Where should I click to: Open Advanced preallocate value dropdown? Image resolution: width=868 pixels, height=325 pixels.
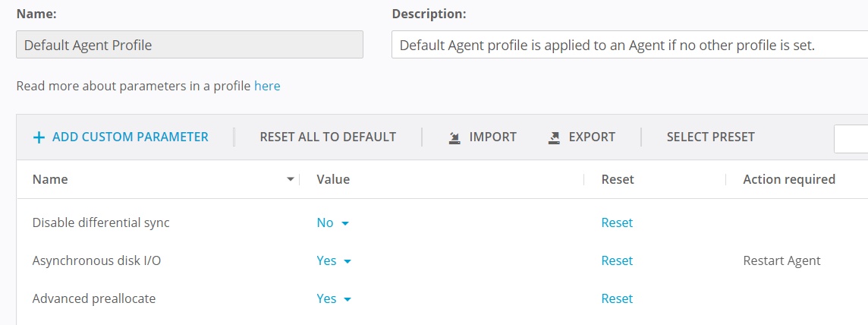point(335,299)
